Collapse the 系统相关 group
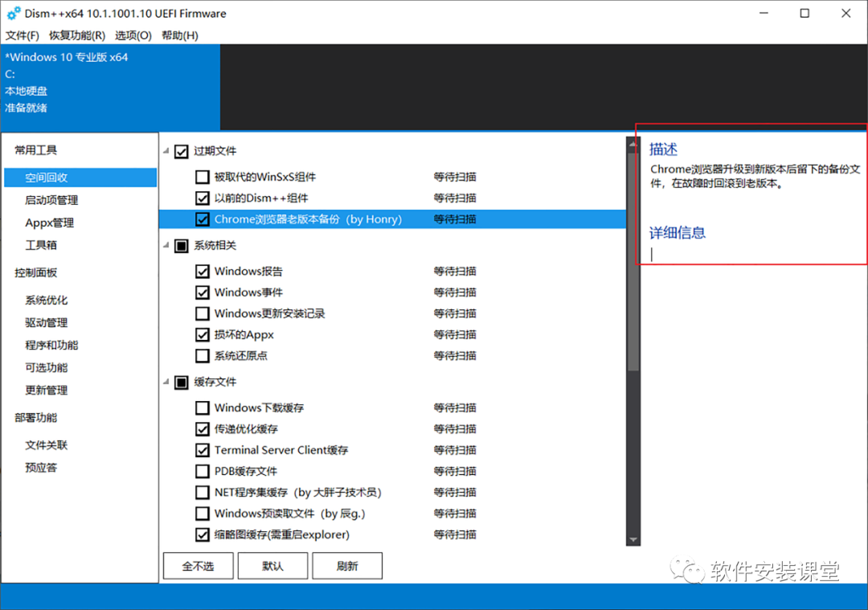This screenshot has width=868, height=610. 165,245
